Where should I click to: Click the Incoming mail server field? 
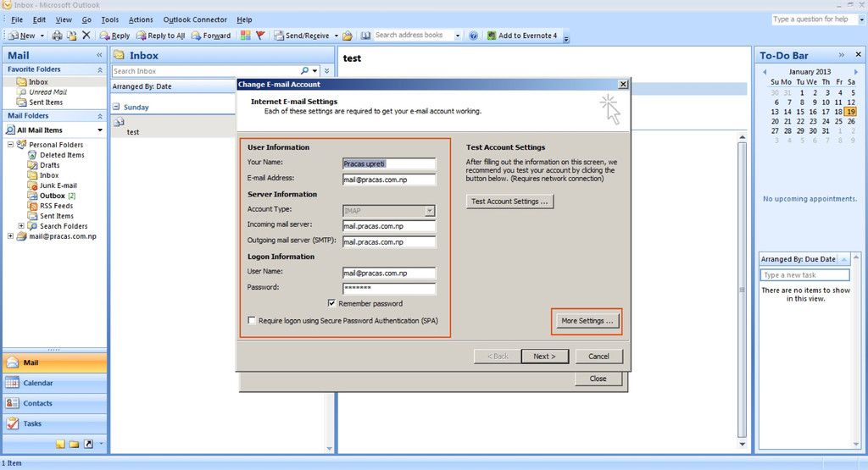pos(388,226)
